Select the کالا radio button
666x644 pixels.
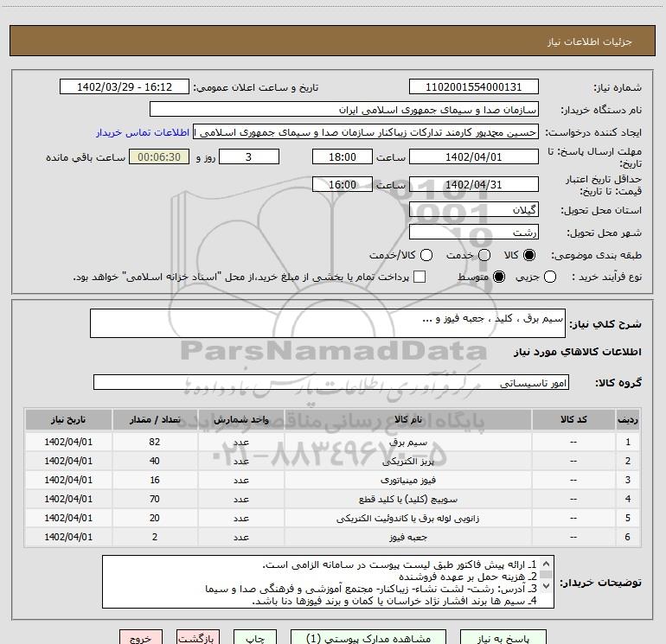coord(529,255)
